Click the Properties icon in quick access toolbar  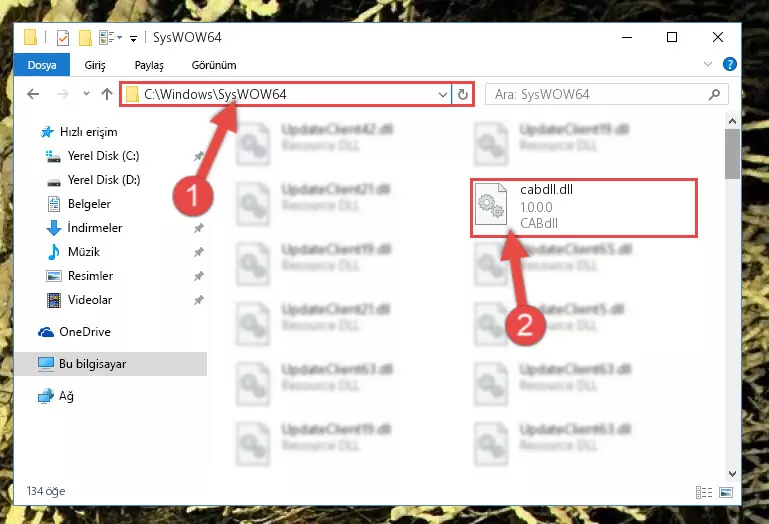point(63,38)
